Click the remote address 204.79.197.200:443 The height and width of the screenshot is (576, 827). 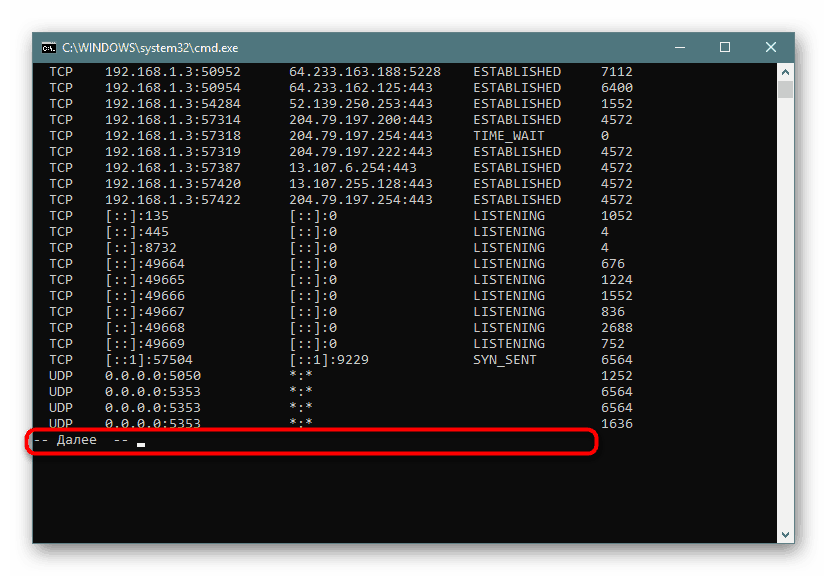click(361, 120)
